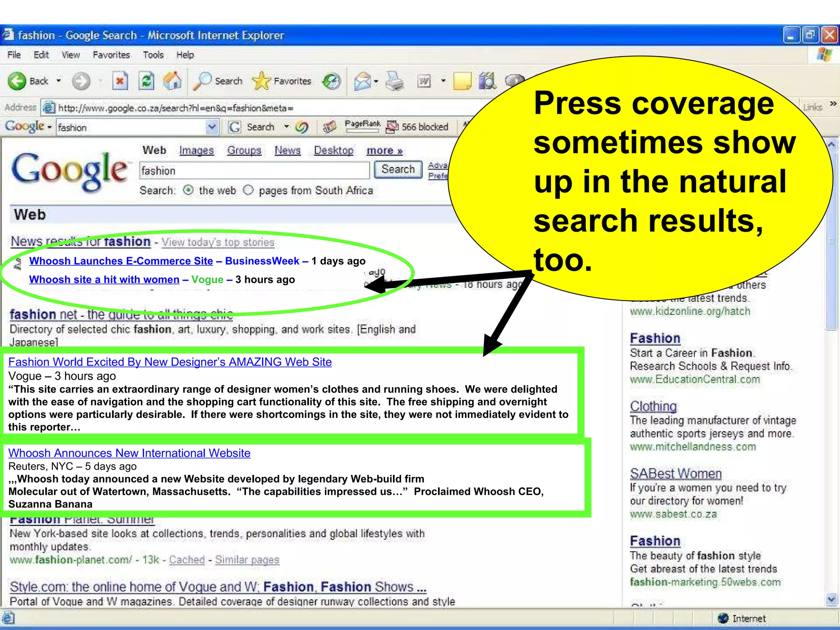
Task: Click in the Google page search input field
Action: click(x=254, y=170)
